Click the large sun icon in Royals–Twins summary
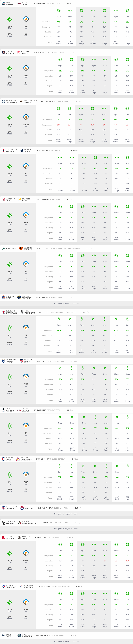The image size is (133, 644). [x=9, y=377]
